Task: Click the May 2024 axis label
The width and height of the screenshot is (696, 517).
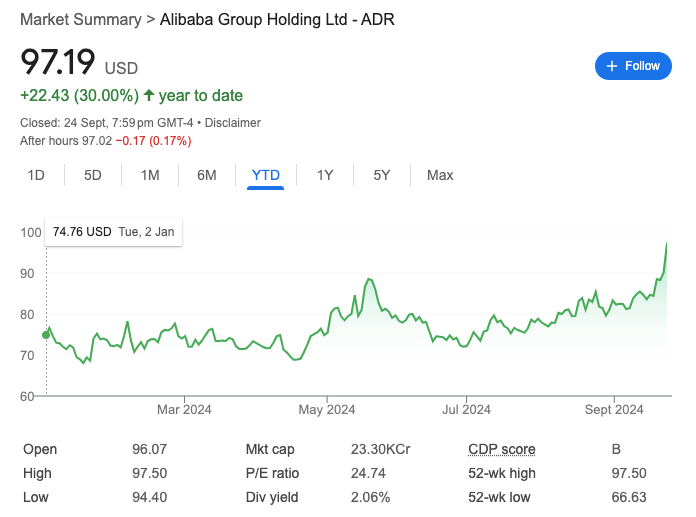Action: 327,409
